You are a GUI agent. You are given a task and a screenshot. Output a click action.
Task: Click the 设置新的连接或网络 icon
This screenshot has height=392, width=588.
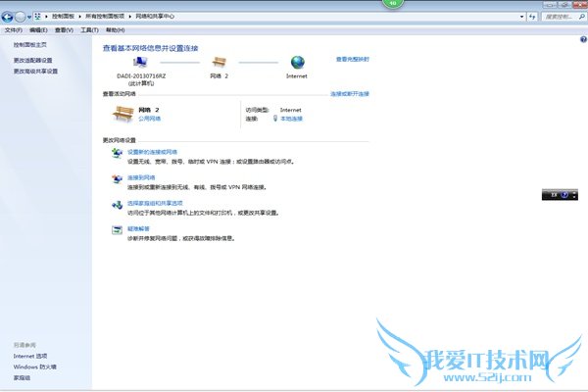point(117,153)
